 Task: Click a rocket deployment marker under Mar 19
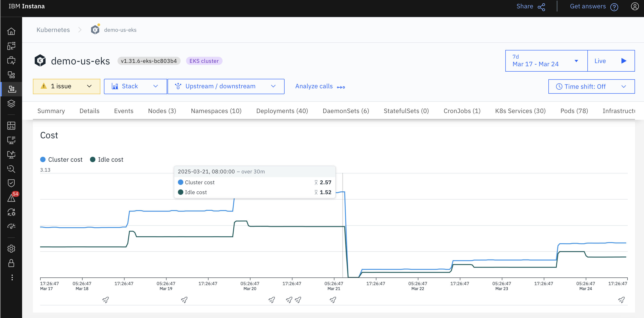coord(184,300)
